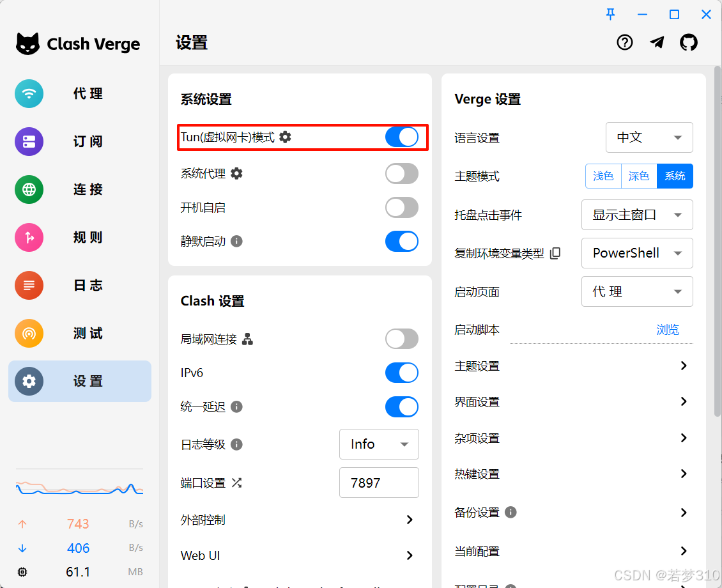Click the wifi icon for 代理
Viewport: 722px width, 588px height.
(29, 93)
